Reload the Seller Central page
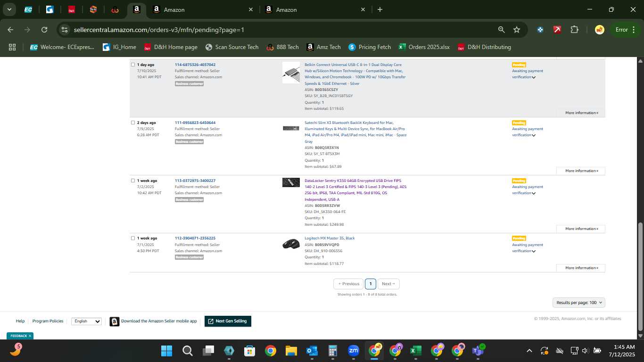Screen dimensions: 644x362 click(x=44, y=30)
